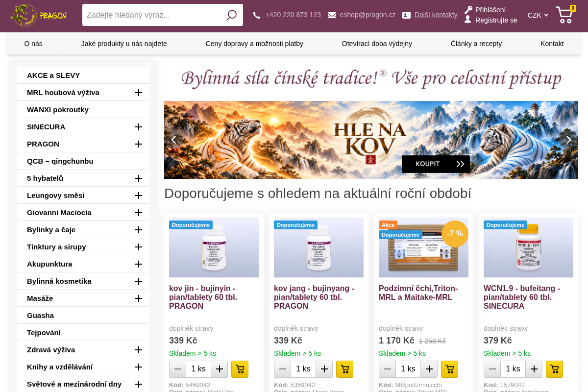Show previous banner slide arrow
This screenshot has width=588, height=392.
[173, 140]
